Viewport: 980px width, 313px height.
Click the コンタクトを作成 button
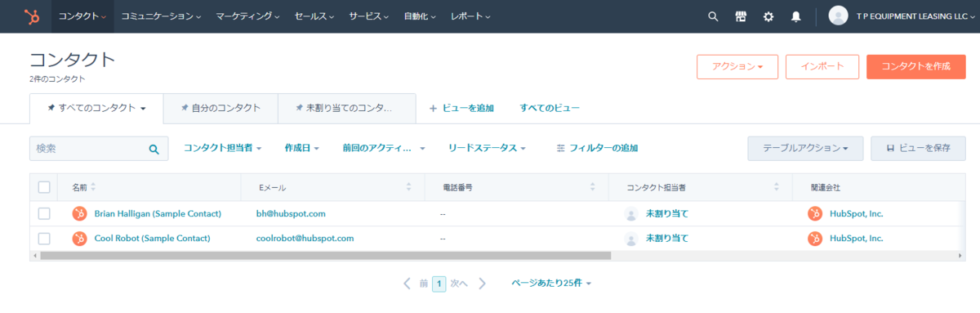click(915, 67)
